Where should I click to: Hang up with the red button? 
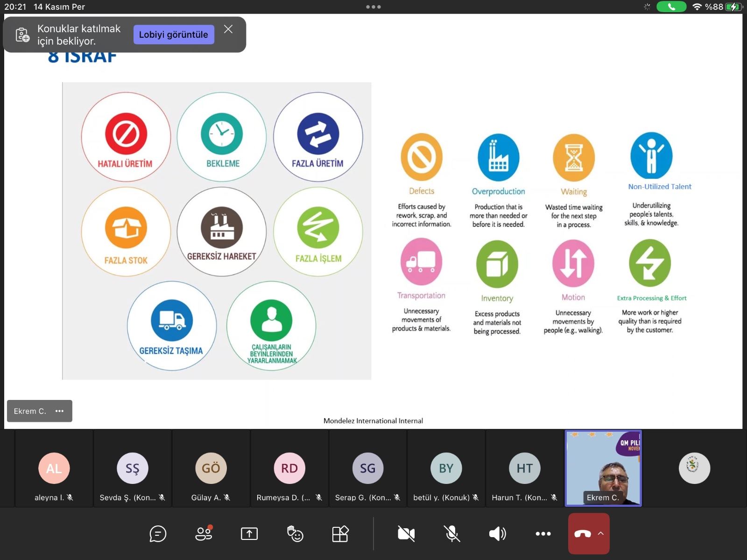click(x=582, y=533)
